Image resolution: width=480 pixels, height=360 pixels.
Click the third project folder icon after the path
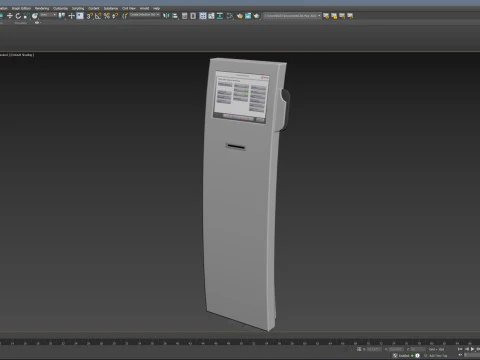click(342, 16)
